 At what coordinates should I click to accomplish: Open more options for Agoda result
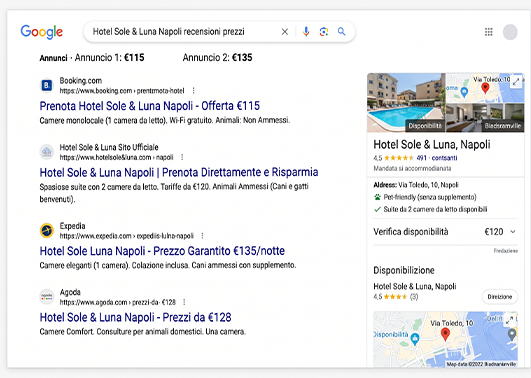click(184, 302)
